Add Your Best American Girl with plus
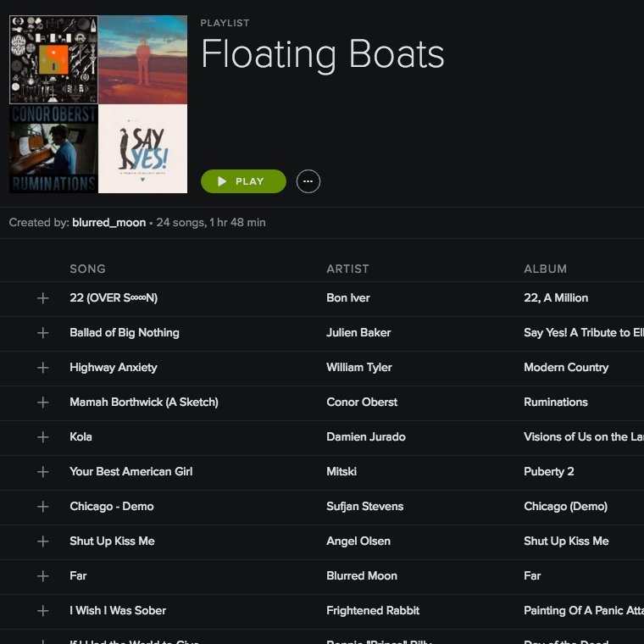Viewport: 644px width, 644px height. (x=42, y=472)
